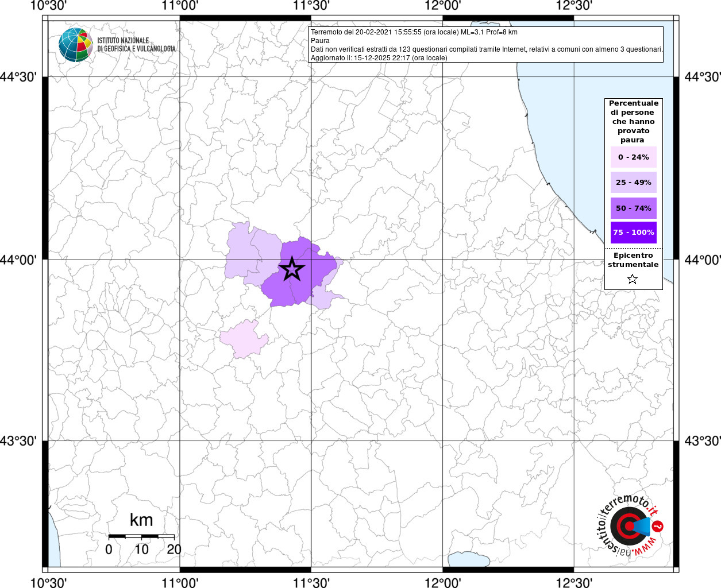Click the 'Percentuale di persone' legend title

click(x=633, y=122)
